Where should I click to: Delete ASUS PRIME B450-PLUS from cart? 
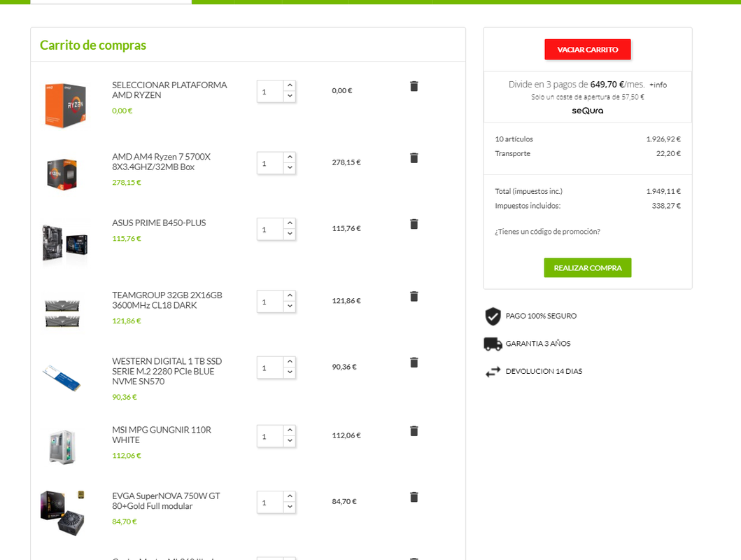[x=414, y=224]
